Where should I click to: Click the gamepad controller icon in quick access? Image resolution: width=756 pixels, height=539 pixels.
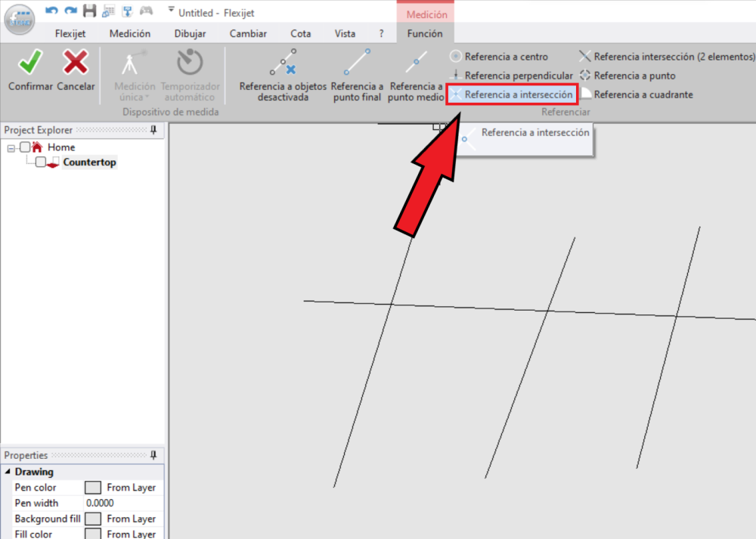[146, 11]
